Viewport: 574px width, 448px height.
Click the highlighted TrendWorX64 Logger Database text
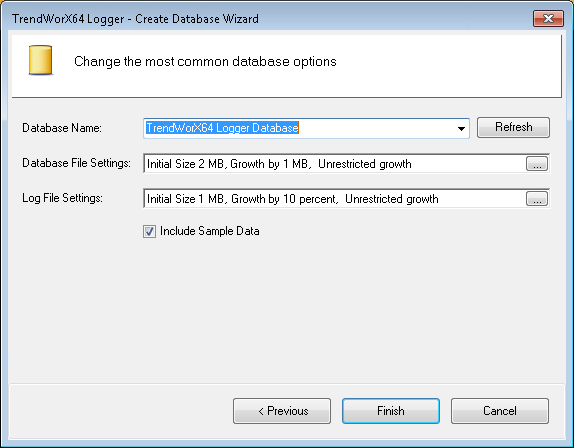click(x=222, y=128)
